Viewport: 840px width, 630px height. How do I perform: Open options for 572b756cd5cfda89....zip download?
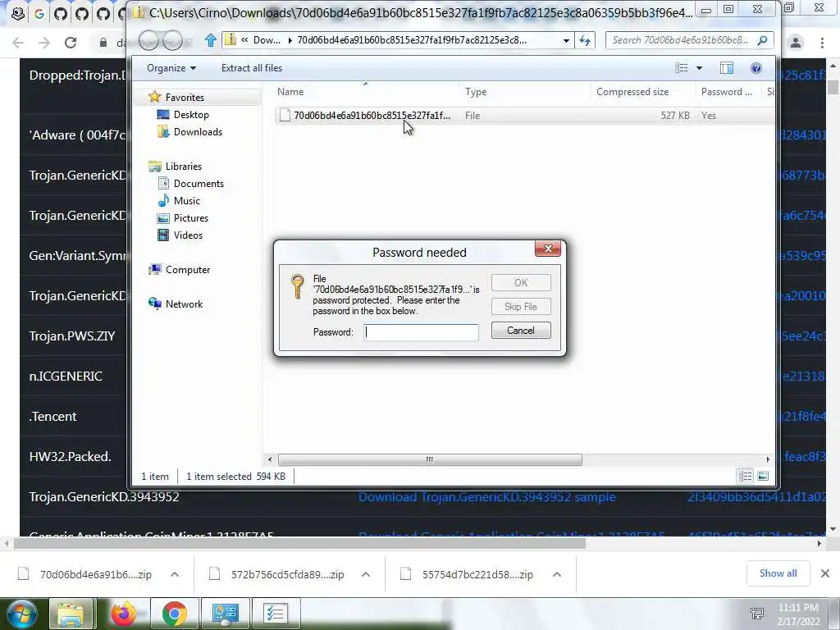click(x=366, y=574)
